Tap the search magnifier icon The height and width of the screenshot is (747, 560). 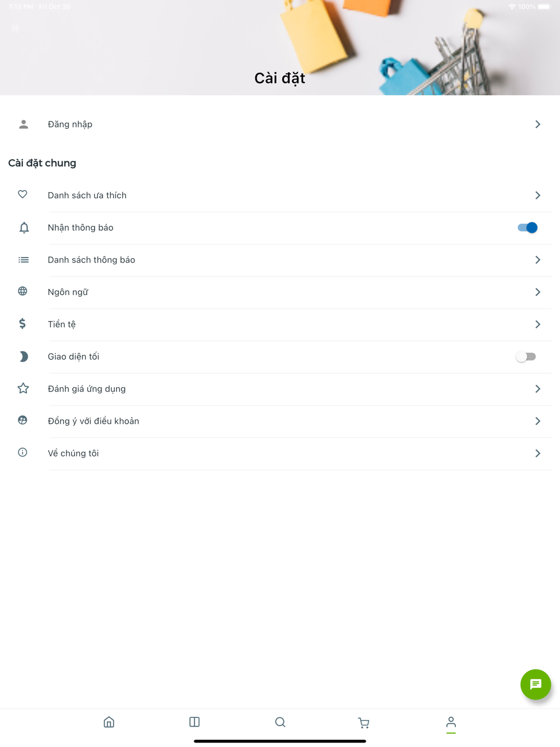tap(280, 722)
